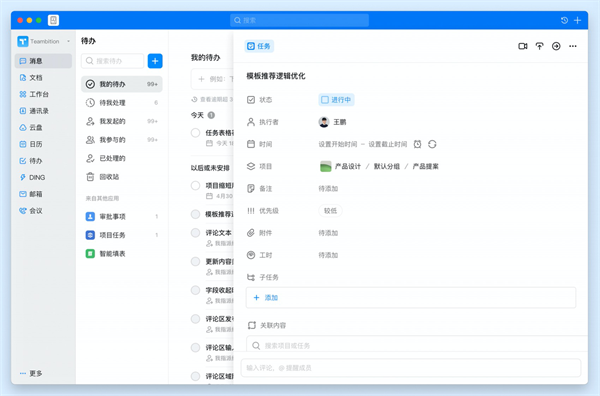Click the comment input box
The height and width of the screenshot is (396, 600).
411,368
